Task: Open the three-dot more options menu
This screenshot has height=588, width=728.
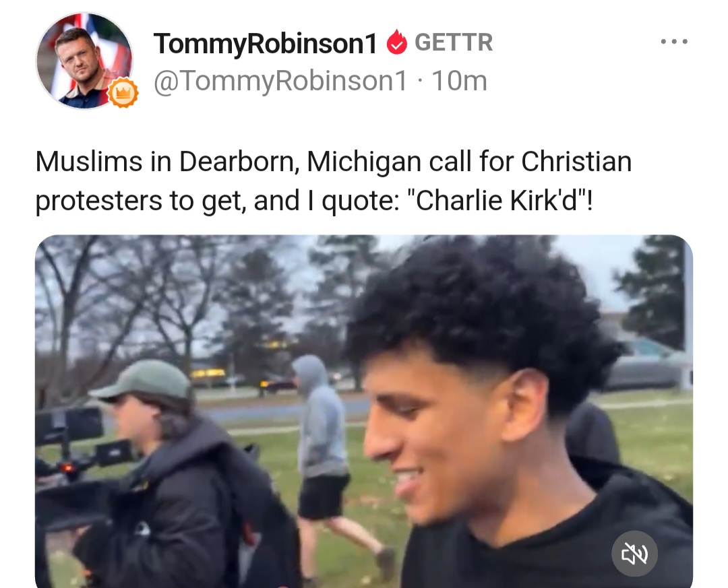Action: click(x=674, y=42)
